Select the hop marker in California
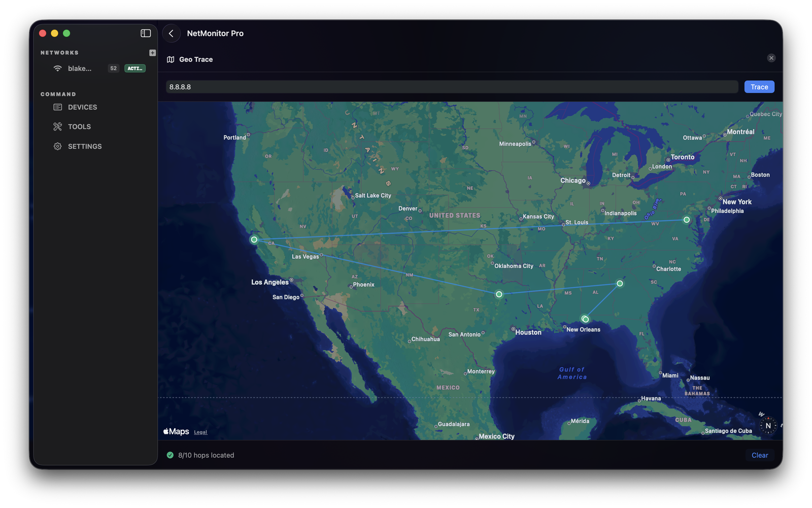The width and height of the screenshot is (812, 508). (254, 240)
